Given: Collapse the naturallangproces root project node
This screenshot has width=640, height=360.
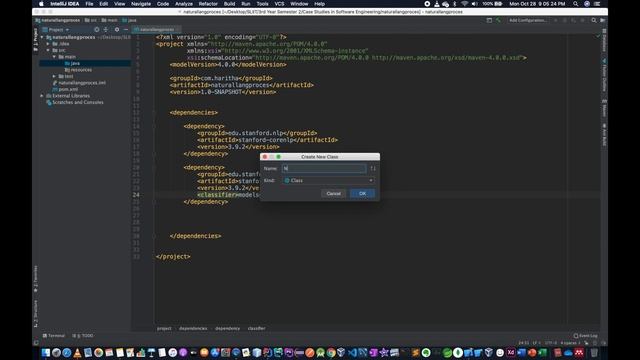Looking at the screenshot, I should point(42,37).
